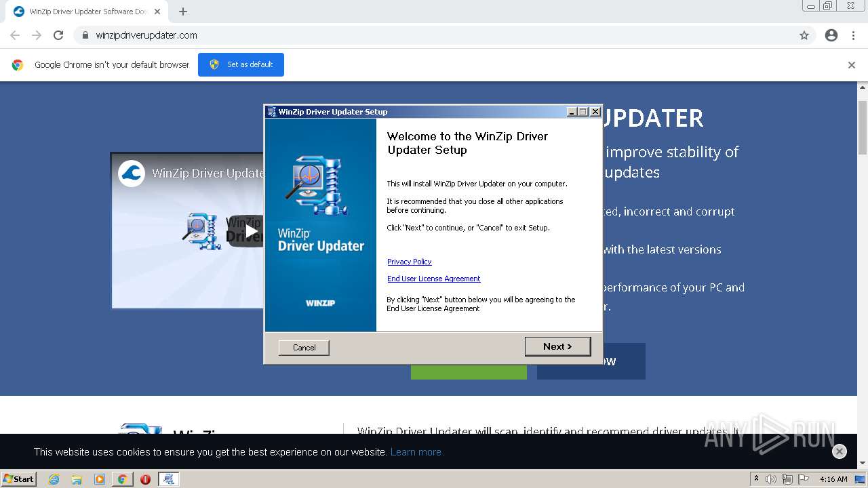Image resolution: width=868 pixels, height=488 pixels.
Task: Dismiss the default browser notification bar
Action: coord(851,65)
